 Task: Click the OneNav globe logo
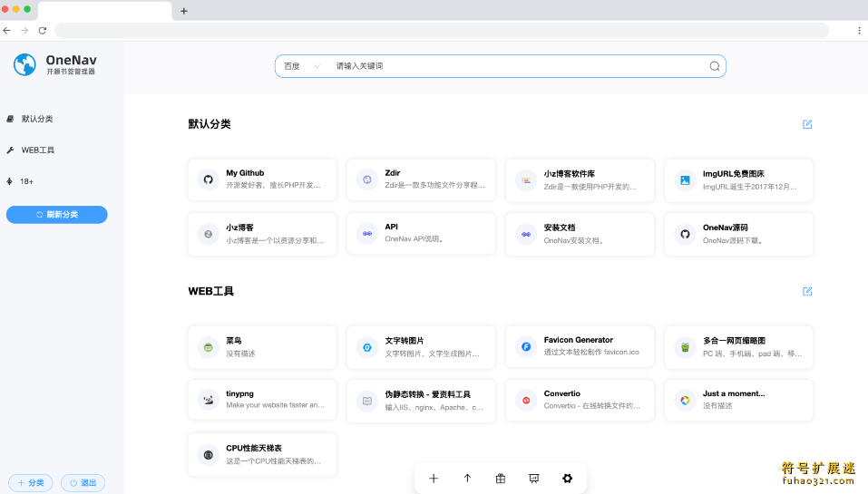[24, 65]
